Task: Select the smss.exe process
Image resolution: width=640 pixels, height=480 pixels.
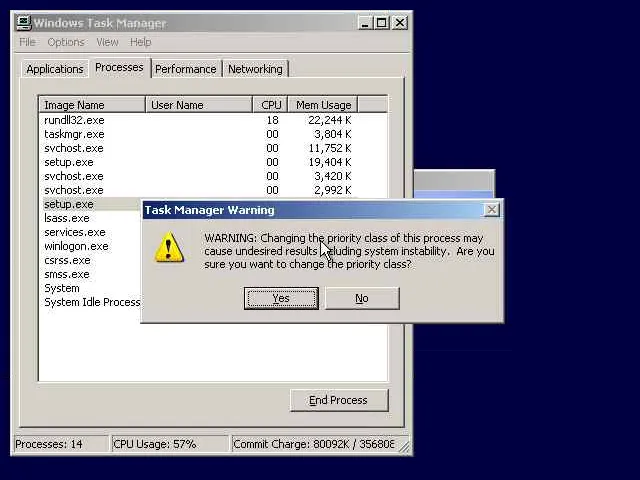Action: click(x=67, y=274)
